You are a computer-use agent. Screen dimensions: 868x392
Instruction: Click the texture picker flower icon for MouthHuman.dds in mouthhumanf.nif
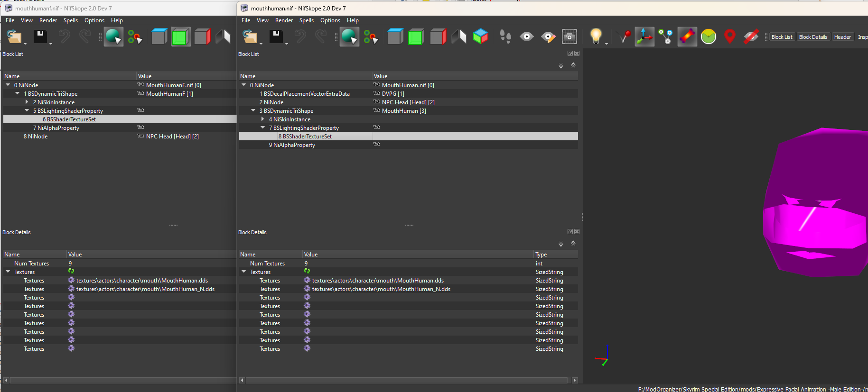click(x=71, y=280)
